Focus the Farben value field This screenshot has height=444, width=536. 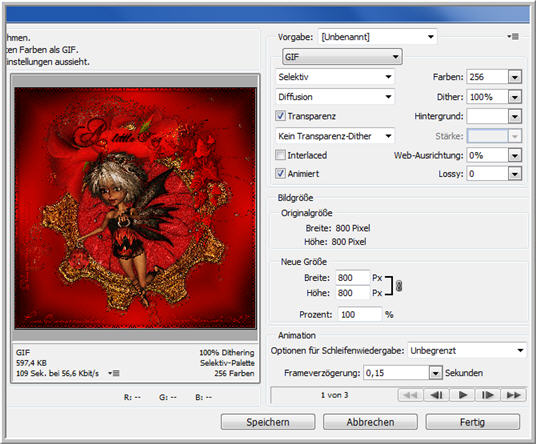click(487, 77)
